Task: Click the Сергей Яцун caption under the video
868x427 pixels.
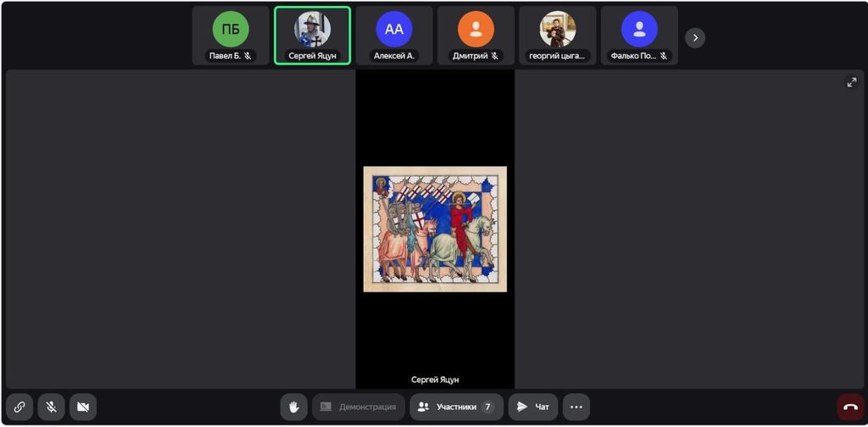Action: tap(435, 380)
